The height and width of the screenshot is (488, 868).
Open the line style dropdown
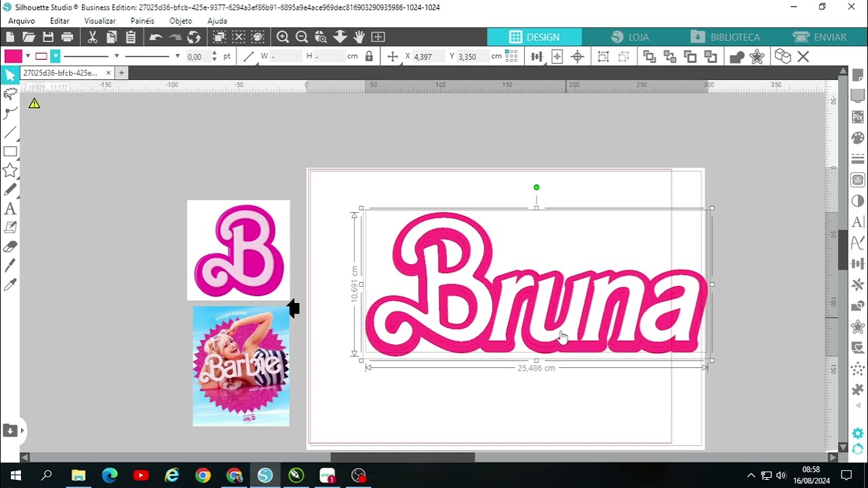(x=117, y=56)
